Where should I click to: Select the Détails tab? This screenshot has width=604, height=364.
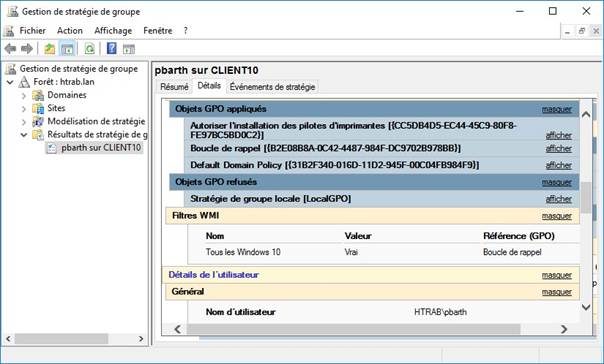(x=209, y=86)
